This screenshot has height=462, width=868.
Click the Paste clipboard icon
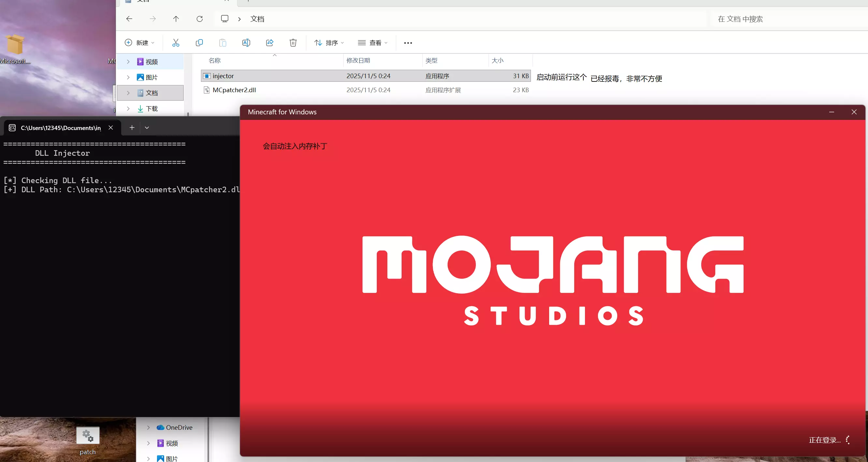(223, 43)
